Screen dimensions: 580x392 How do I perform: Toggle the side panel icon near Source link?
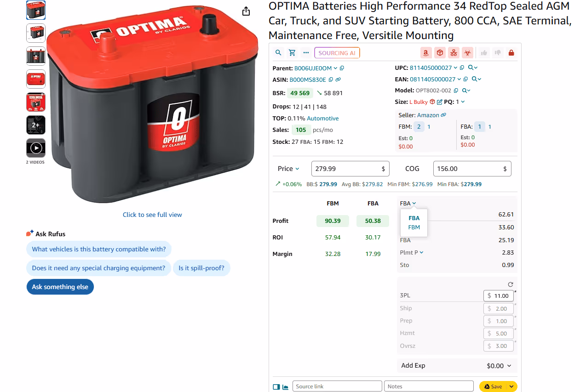[x=276, y=387]
